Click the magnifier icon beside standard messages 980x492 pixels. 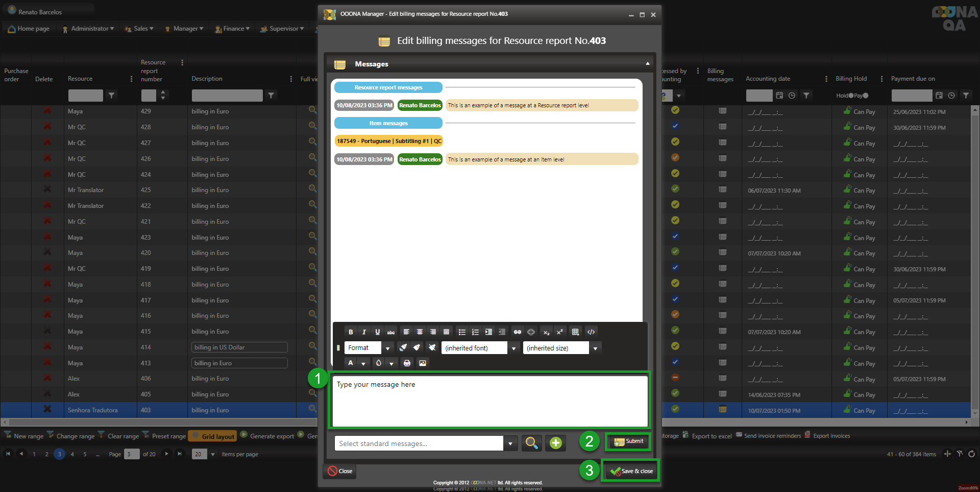(531, 443)
